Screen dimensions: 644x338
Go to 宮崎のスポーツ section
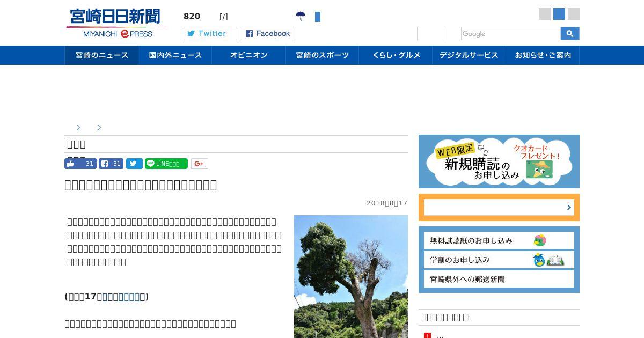(322, 55)
